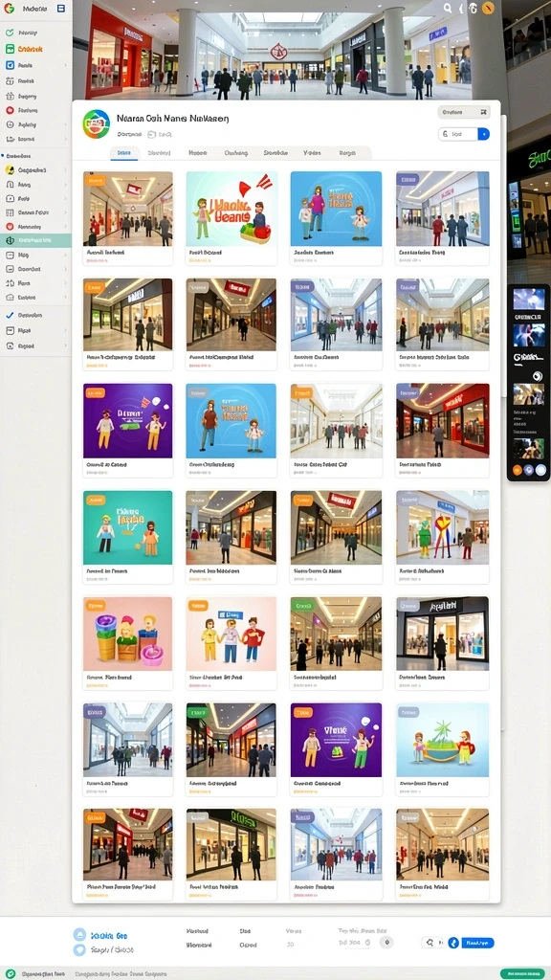Click the green circular icon in bottom status bar
The width and height of the screenshot is (551, 980).
point(10,973)
